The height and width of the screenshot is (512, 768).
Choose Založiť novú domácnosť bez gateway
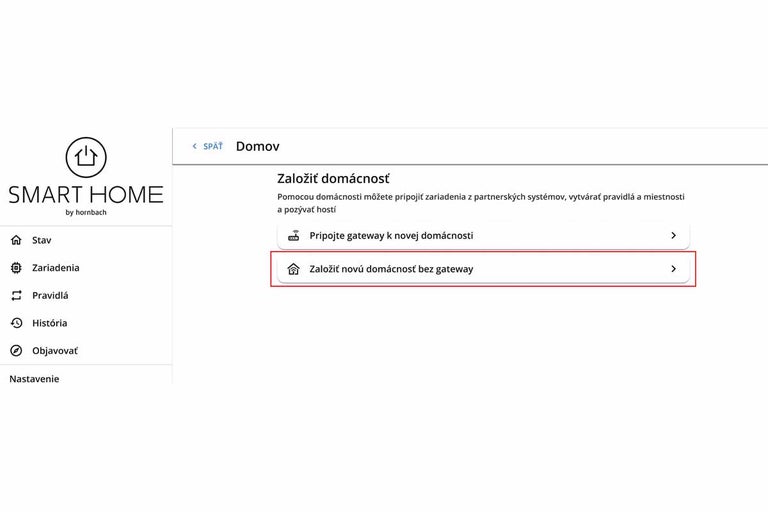click(391, 269)
